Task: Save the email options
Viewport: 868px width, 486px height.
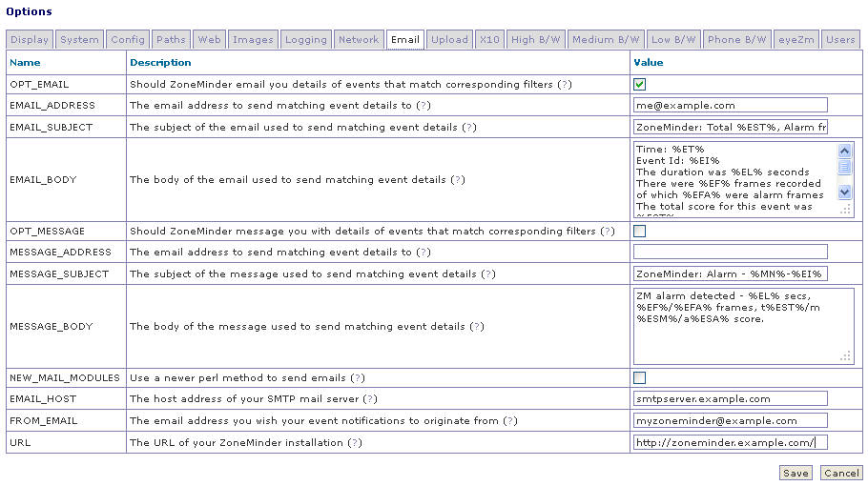Action: coord(796,473)
